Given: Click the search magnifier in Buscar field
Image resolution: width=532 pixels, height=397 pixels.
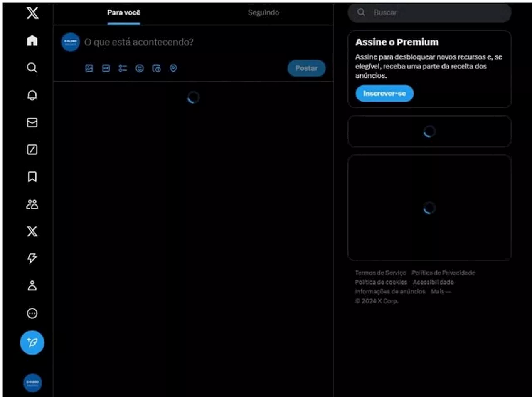Looking at the screenshot, I should point(361,12).
